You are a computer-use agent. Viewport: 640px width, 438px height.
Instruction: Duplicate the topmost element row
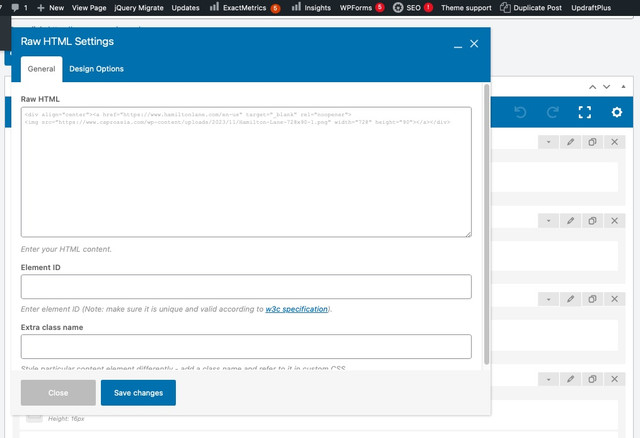[592, 142]
